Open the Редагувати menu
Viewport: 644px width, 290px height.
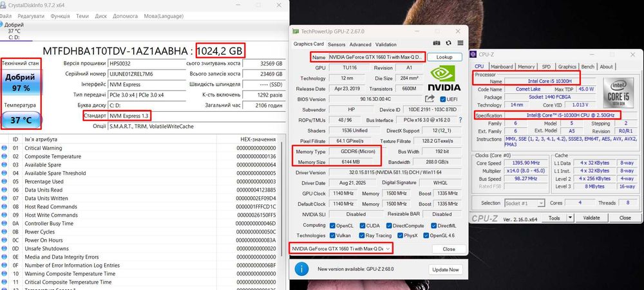tap(31, 16)
